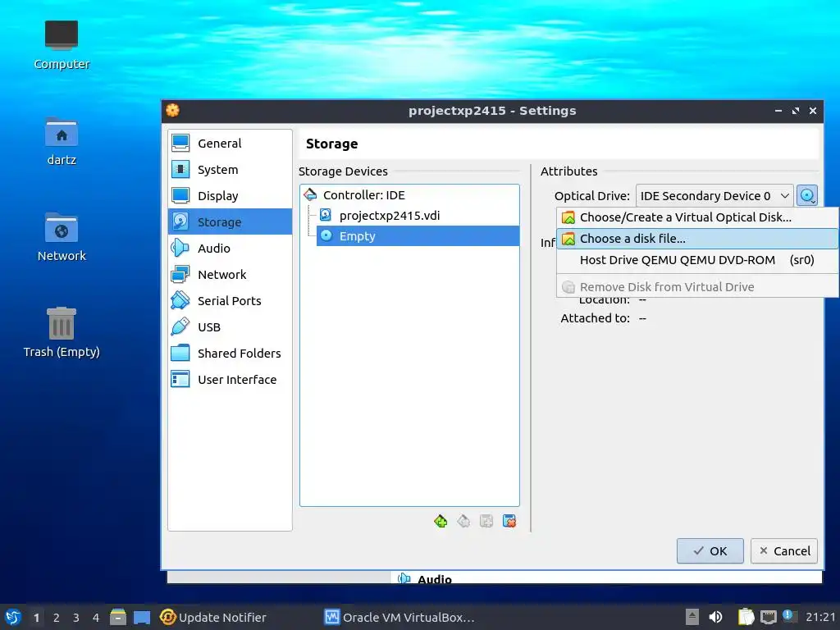
Task: Launch the file manager from the taskbar
Action: (118, 617)
